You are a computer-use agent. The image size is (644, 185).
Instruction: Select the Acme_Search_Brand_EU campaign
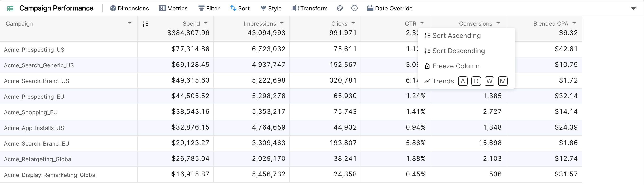click(37, 143)
